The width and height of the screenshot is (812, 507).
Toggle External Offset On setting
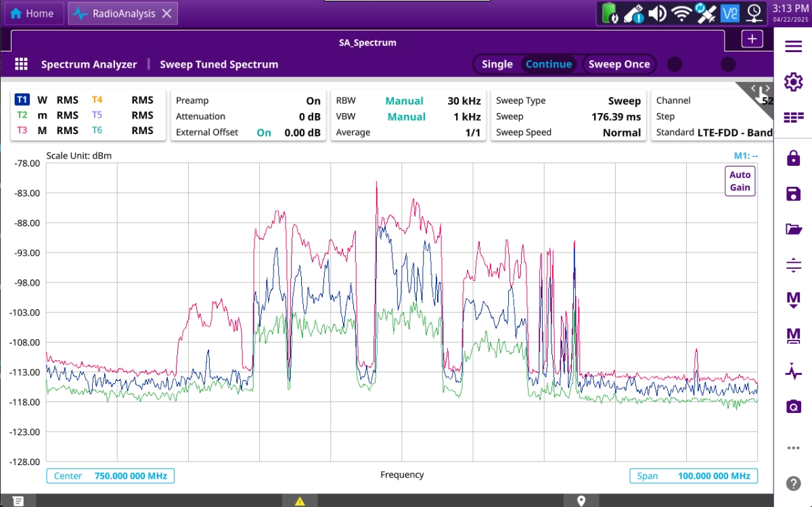(264, 133)
